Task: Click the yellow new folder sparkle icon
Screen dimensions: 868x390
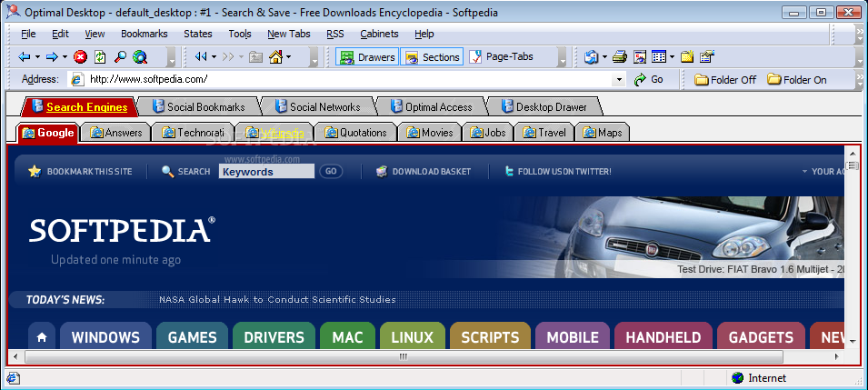Action: click(687, 56)
